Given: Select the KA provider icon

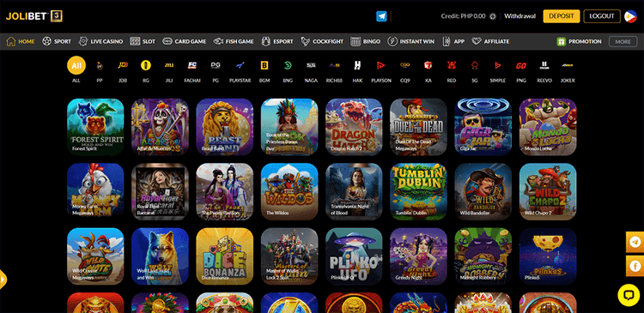Looking at the screenshot, I should [428, 66].
